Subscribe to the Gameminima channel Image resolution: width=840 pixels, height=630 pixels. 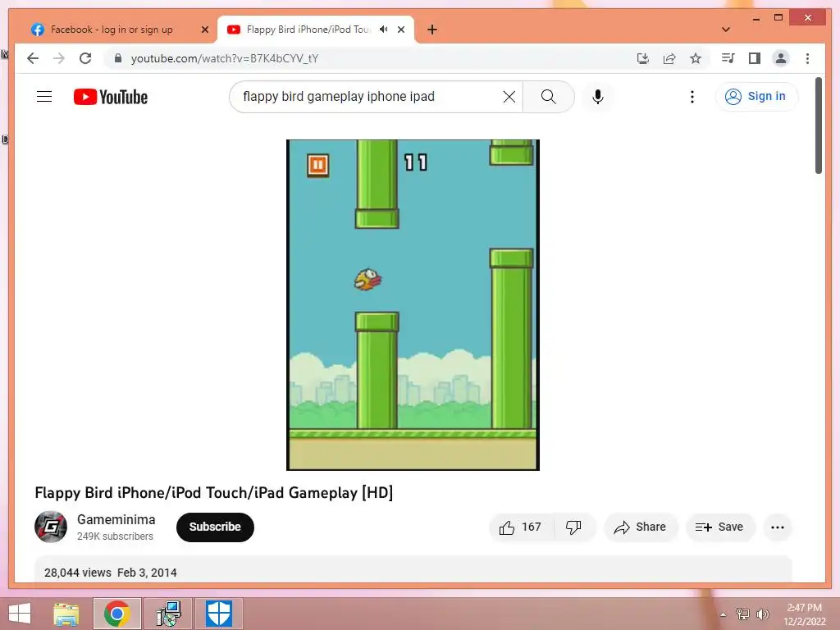coord(215,527)
